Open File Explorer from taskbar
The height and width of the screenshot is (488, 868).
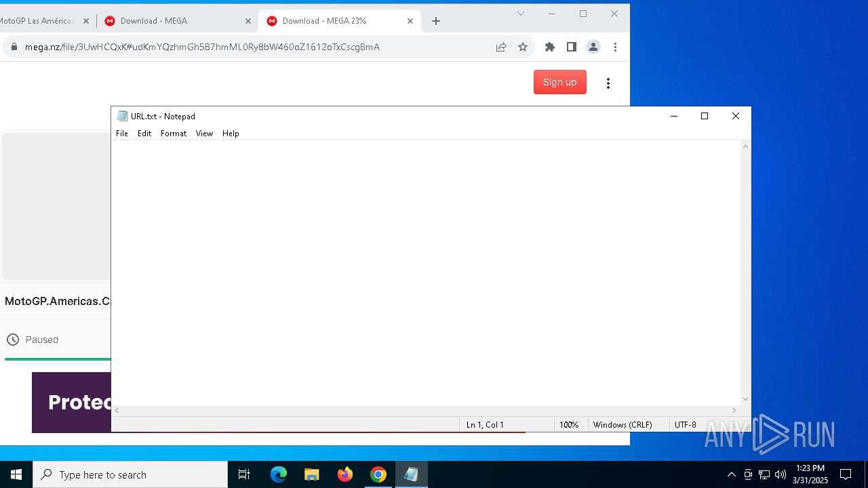[x=312, y=474]
